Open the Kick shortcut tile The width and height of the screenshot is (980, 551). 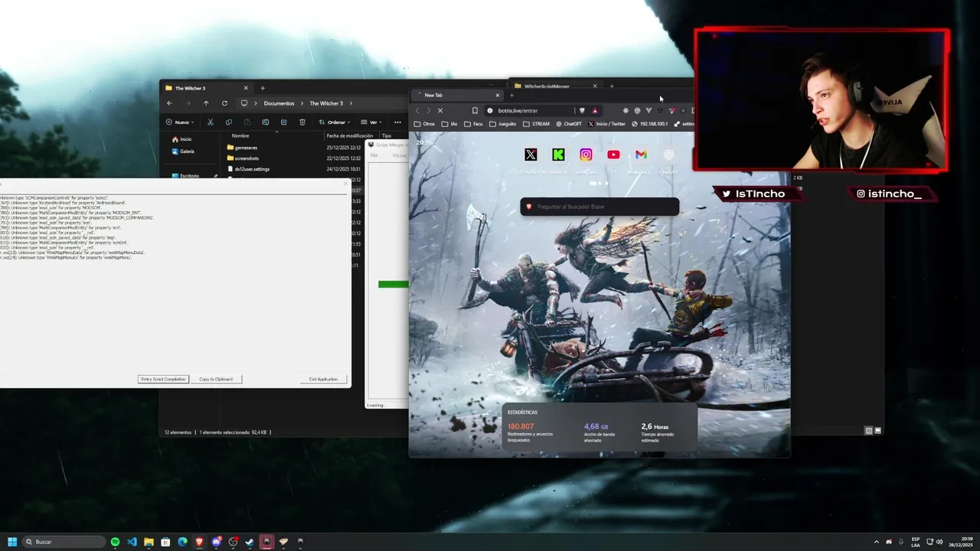(558, 155)
